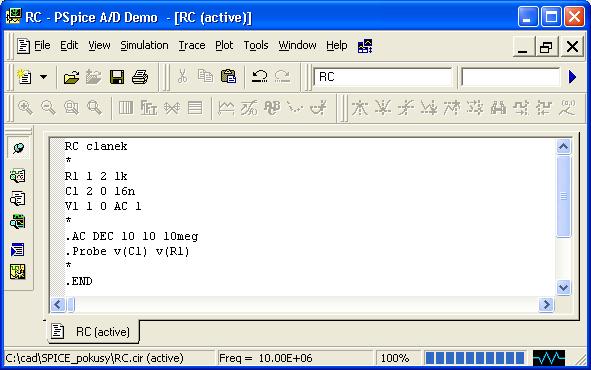Click the Cursor Max icon
Image resolution: width=591 pixels, height=370 pixels.
tap(452, 108)
